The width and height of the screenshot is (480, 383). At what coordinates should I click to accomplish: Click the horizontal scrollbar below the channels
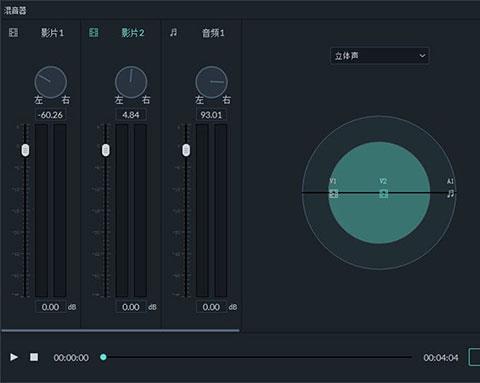click(x=120, y=331)
